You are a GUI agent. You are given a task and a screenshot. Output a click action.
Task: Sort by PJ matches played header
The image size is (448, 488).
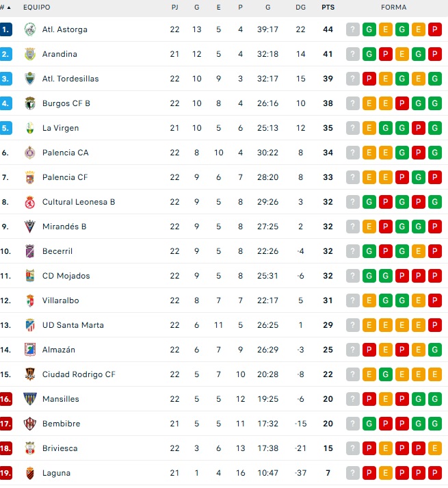pyautogui.click(x=174, y=8)
